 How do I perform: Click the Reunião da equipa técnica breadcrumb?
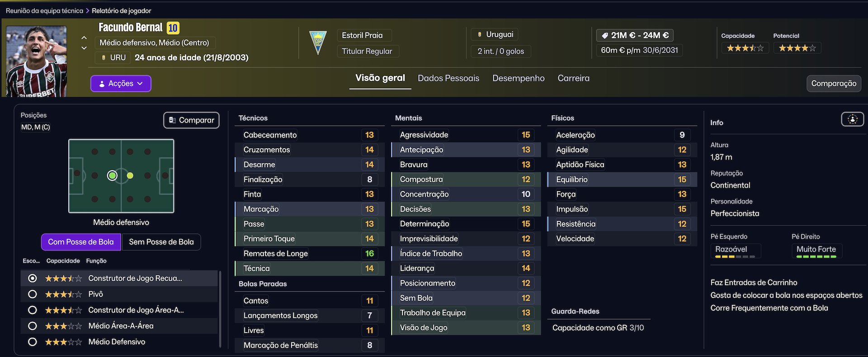pos(44,10)
